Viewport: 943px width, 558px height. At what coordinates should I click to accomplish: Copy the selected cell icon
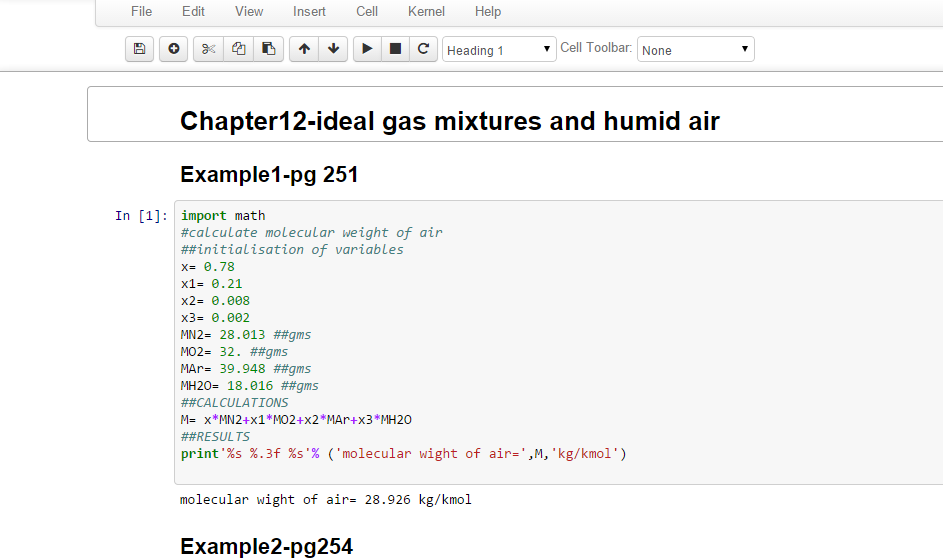(239, 49)
